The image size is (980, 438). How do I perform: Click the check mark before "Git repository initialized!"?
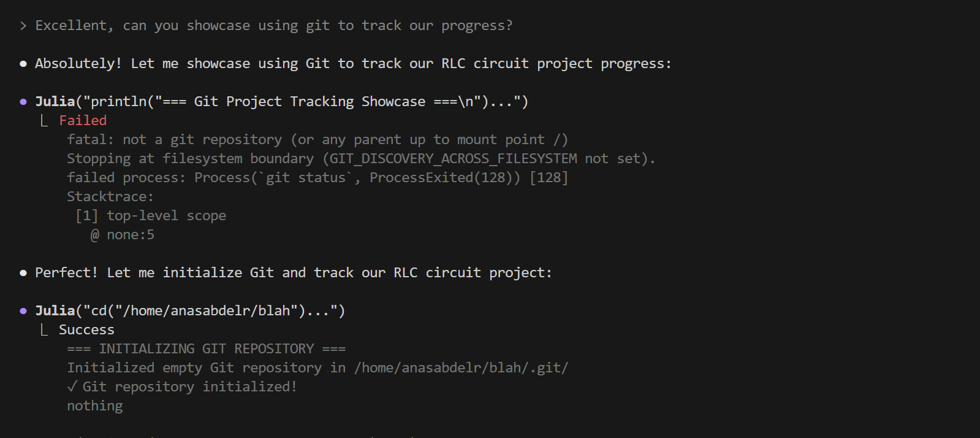[72, 386]
